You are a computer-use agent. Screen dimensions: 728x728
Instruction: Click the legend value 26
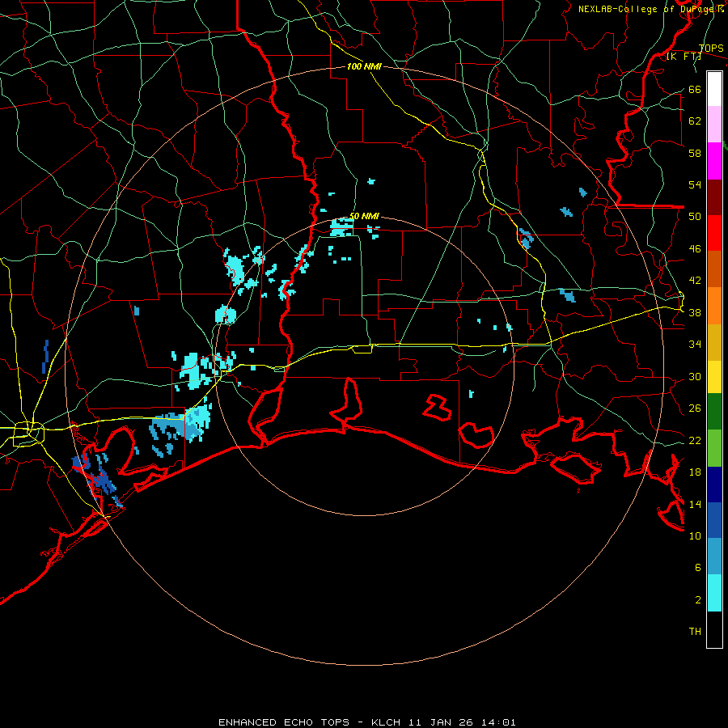pyautogui.click(x=695, y=408)
